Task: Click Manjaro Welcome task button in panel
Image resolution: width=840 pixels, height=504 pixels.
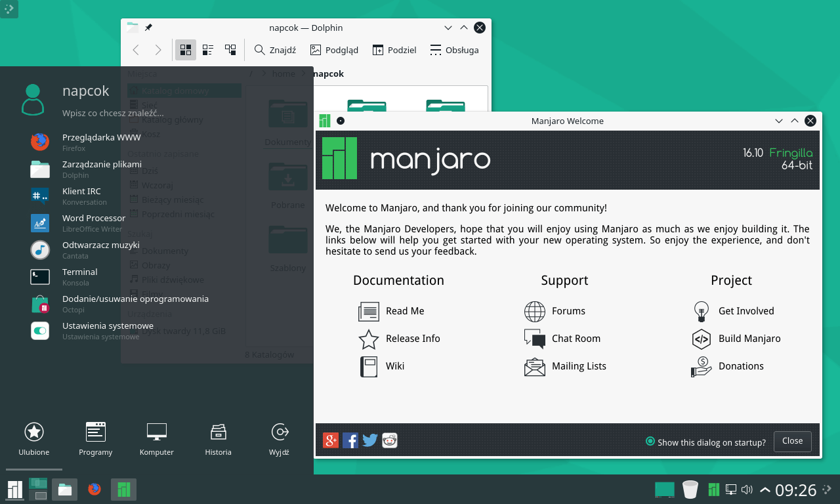Action: [123, 489]
